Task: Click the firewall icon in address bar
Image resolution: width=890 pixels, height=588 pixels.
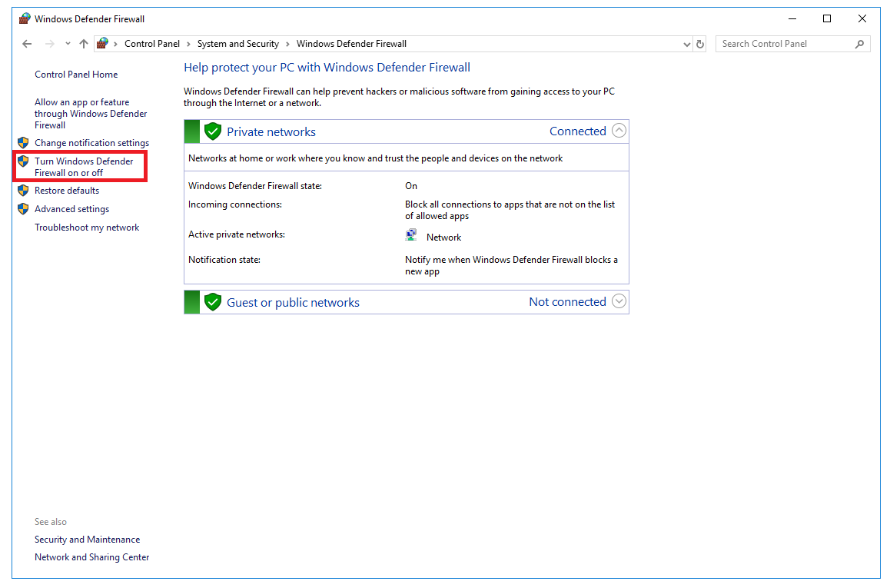Action: [103, 43]
